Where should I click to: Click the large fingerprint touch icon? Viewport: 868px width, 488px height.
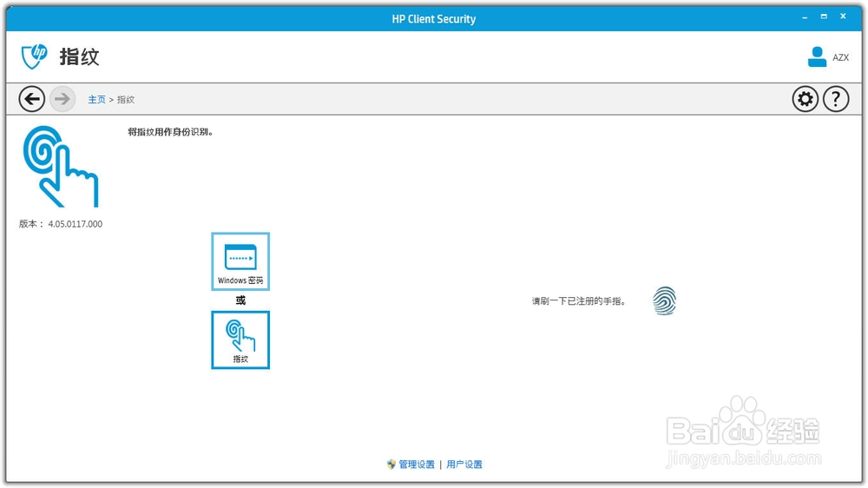pos(61,167)
